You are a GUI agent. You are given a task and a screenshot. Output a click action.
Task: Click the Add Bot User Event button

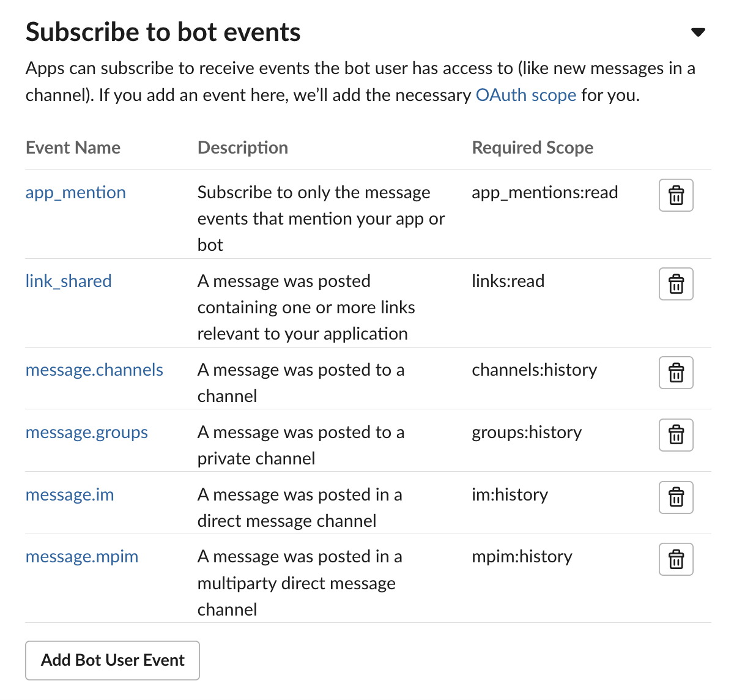click(x=113, y=660)
